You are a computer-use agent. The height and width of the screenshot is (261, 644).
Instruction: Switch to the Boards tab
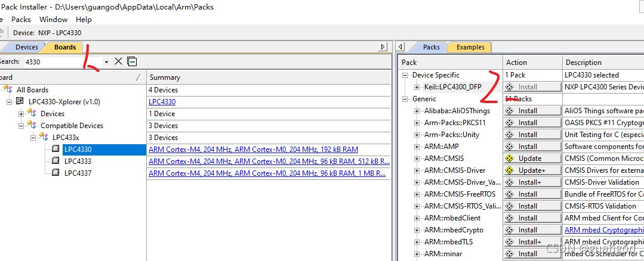[x=65, y=47]
